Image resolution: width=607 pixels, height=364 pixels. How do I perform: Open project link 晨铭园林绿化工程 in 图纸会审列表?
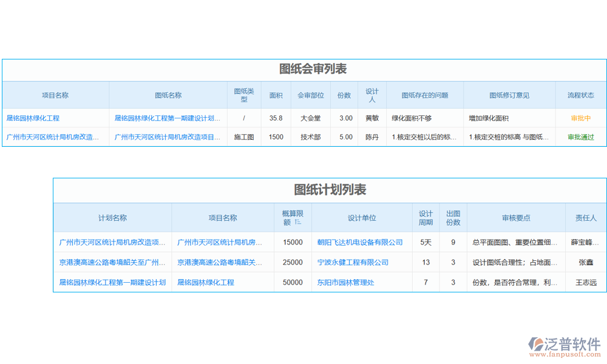coord(33,118)
